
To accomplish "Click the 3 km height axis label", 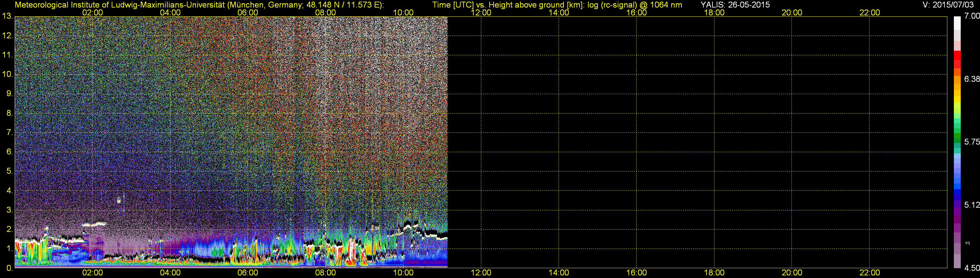I will 9,210.
